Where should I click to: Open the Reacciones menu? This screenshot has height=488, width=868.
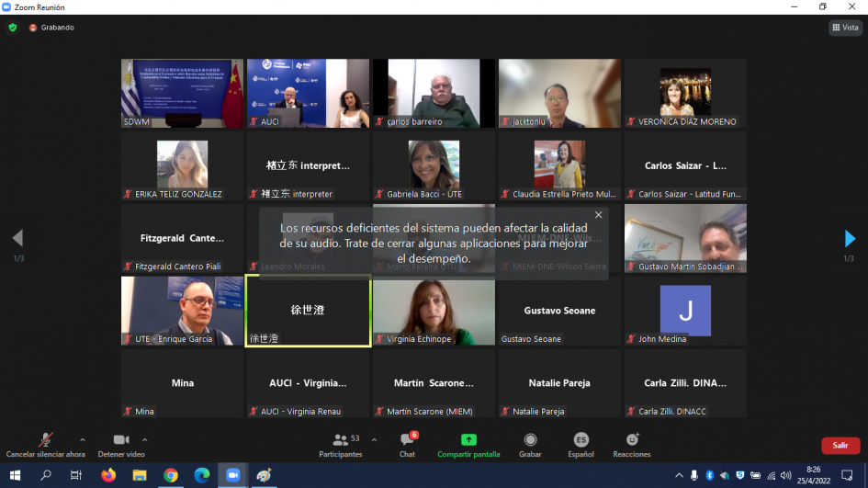pyautogui.click(x=632, y=446)
